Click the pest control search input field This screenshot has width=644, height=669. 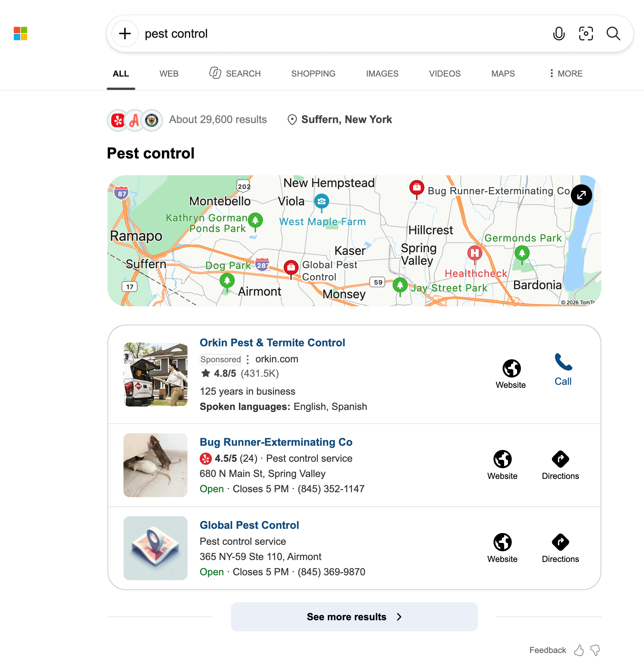coord(343,34)
